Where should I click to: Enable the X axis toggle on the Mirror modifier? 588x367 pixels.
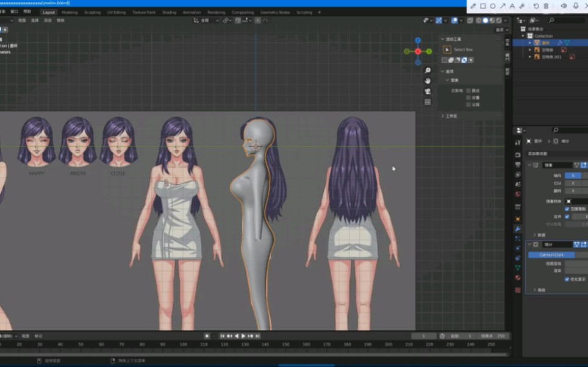coord(573,175)
